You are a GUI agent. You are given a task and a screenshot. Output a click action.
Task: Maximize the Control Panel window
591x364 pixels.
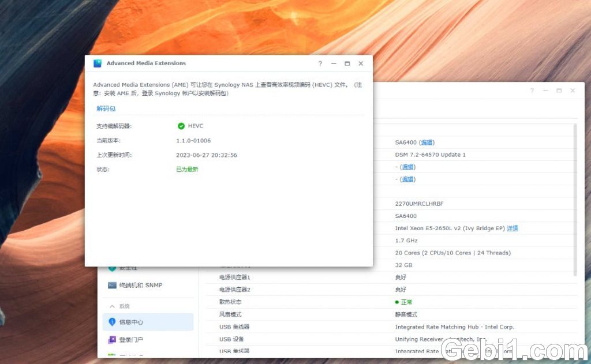coord(559,91)
